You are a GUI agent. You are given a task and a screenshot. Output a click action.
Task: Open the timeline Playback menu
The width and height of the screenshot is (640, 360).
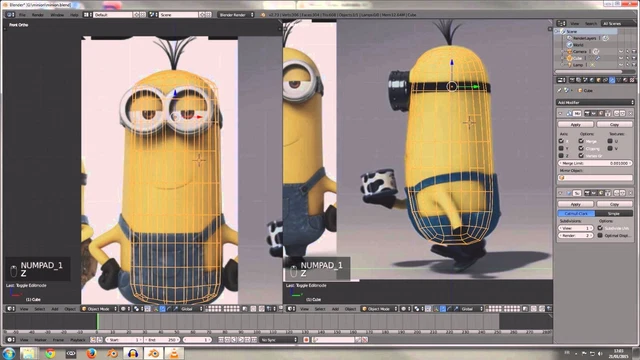coord(78,340)
